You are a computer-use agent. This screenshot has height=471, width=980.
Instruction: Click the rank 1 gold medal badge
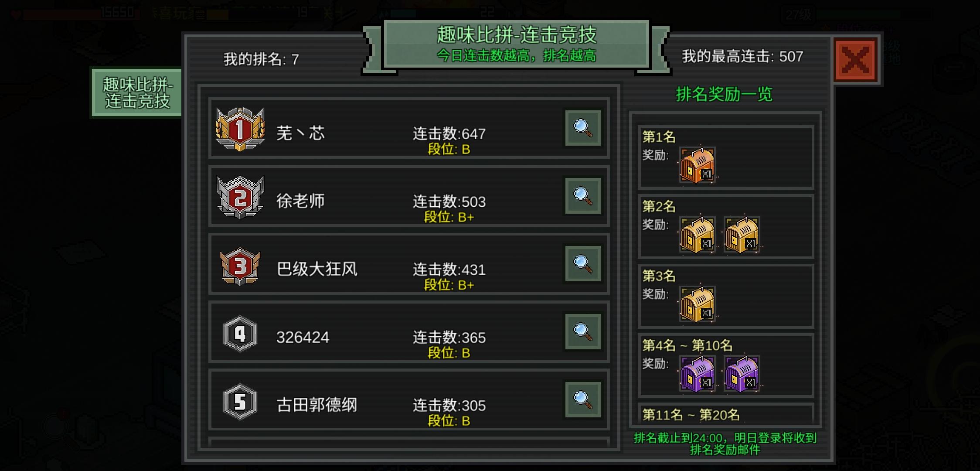[x=240, y=129]
